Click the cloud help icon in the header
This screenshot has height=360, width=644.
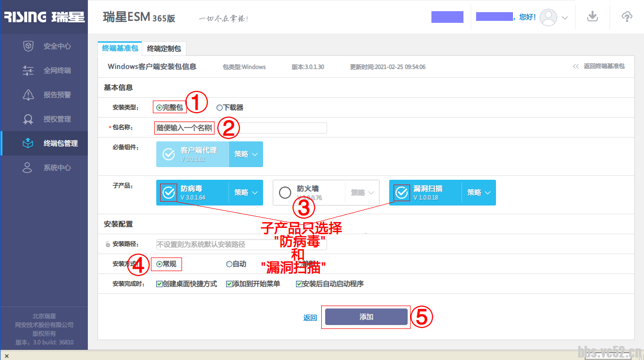click(627, 17)
